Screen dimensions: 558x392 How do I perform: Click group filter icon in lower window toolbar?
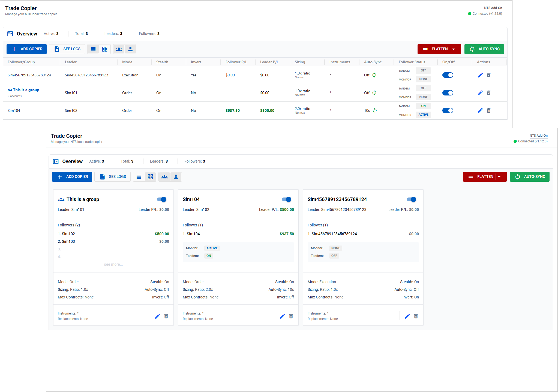tap(164, 177)
